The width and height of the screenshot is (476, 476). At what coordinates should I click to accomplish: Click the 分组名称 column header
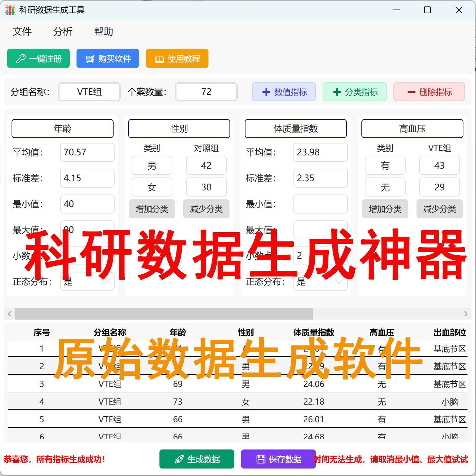(110, 333)
